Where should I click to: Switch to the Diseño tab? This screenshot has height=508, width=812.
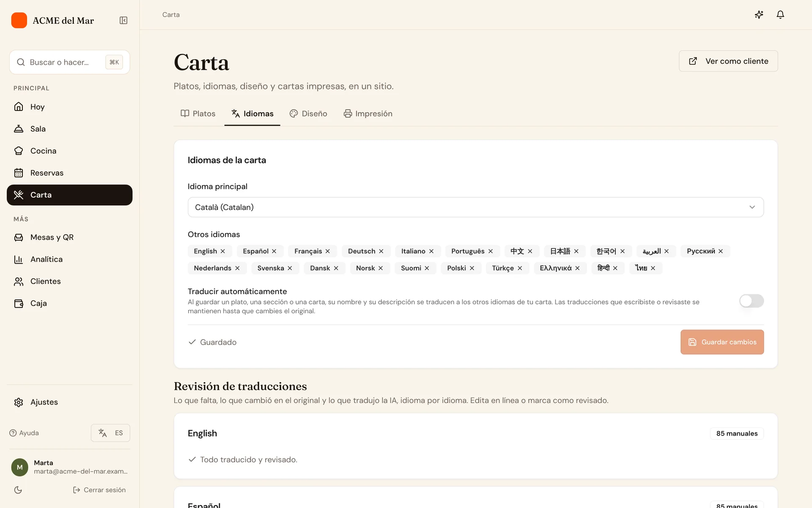click(308, 113)
